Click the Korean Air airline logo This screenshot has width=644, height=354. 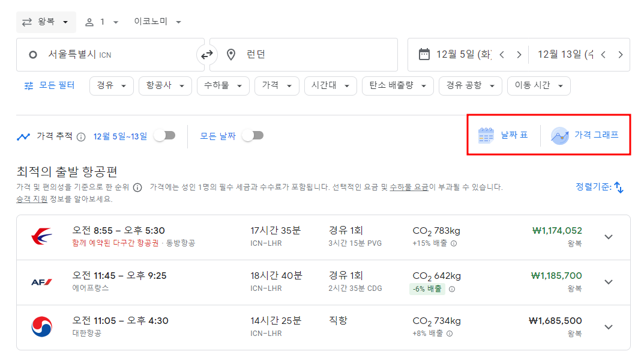pos(40,327)
